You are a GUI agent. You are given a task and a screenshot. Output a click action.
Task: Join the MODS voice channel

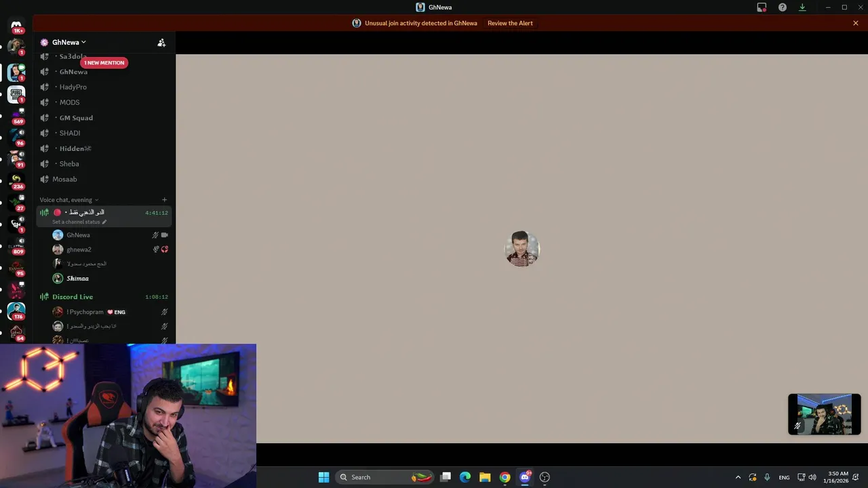[104, 102]
